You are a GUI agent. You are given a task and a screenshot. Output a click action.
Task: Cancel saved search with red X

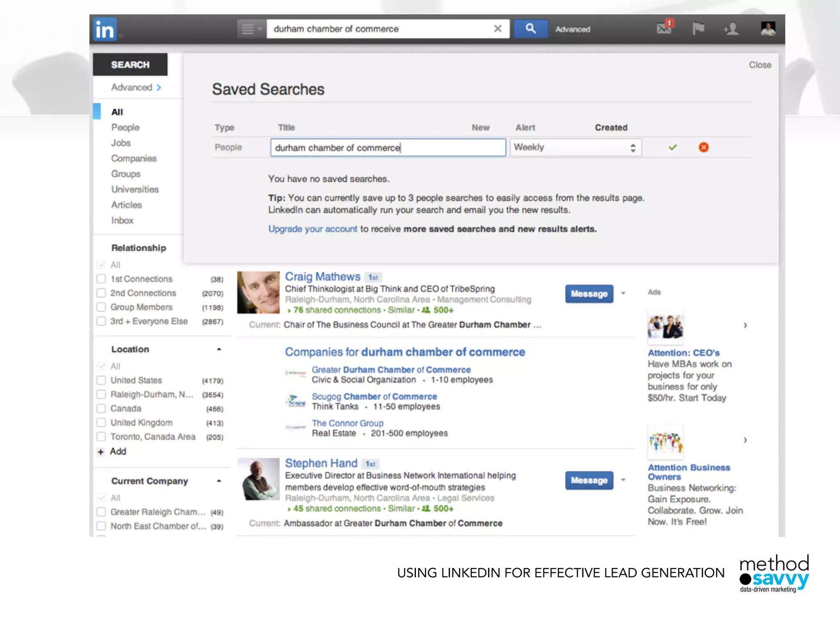point(703,147)
